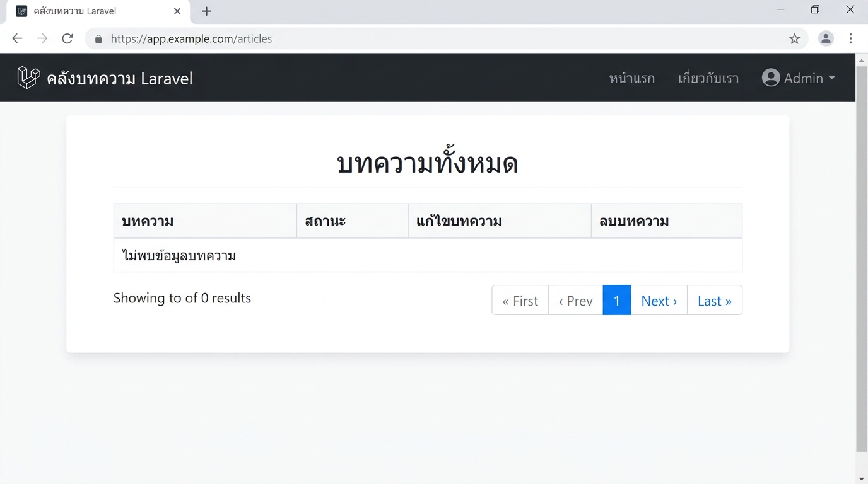Click the ลบบทความ column header
The height and width of the screenshot is (484, 868).
pos(666,221)
